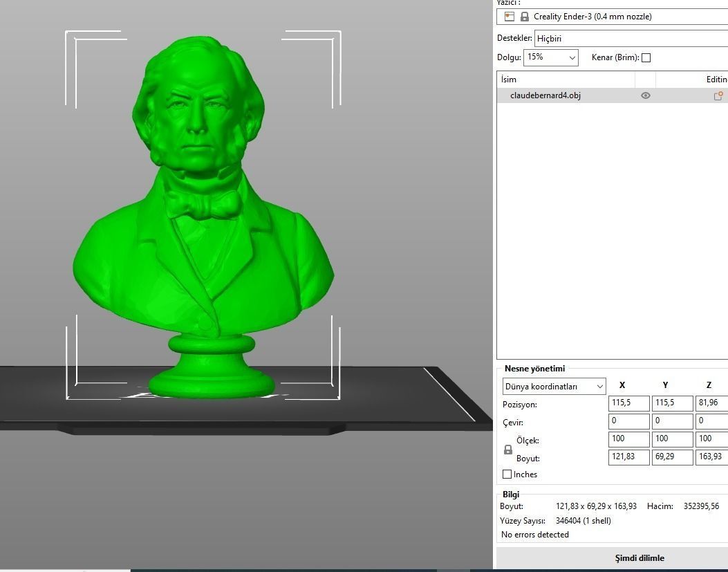This screenshot has height=572, width=728.
Task: Click the Boyut Y size field
Action: point(672,456)
